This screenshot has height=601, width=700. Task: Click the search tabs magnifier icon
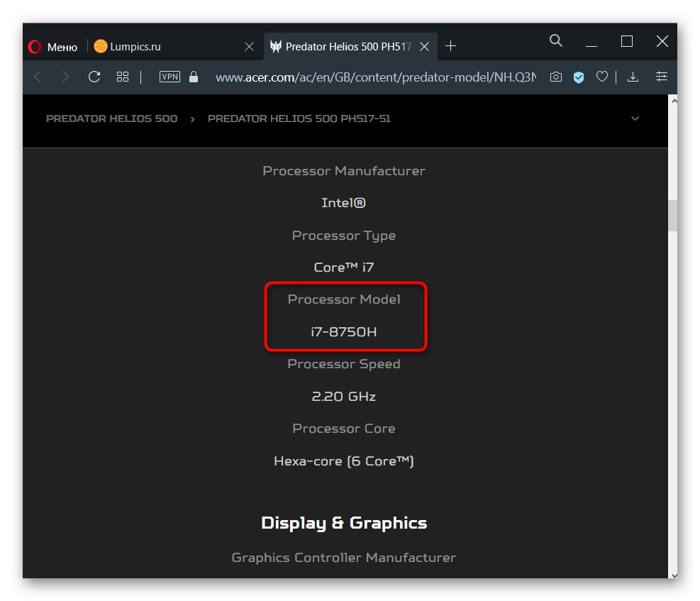pyautogui.click(x=556, y=41)
